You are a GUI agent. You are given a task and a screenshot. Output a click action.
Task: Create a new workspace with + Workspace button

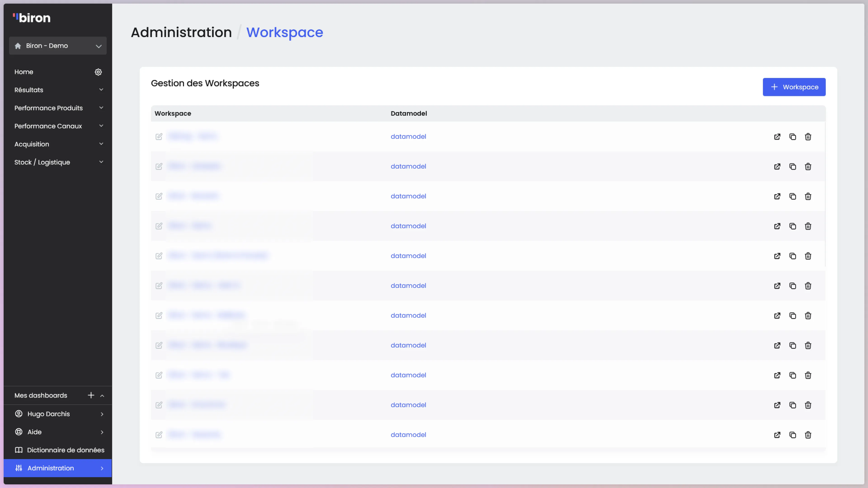pyautogui.click(x=794, y=87)
